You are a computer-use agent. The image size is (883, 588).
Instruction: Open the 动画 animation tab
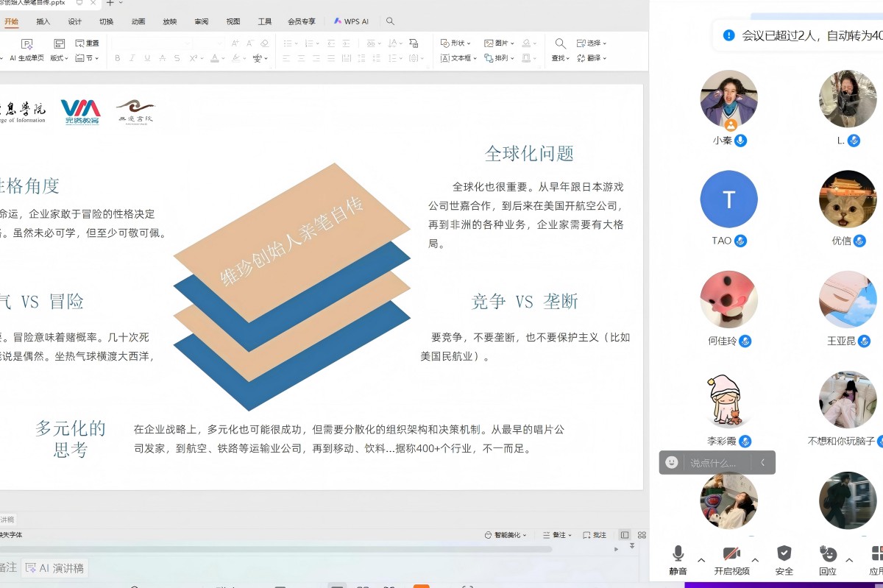pyautogui.click(x=138, y=21)
